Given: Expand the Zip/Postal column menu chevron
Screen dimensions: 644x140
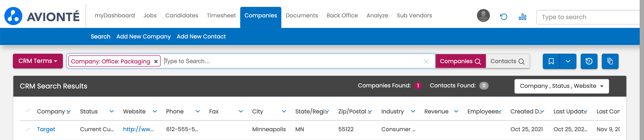Looking at the screenshot, I should click(x=370, y=112).
